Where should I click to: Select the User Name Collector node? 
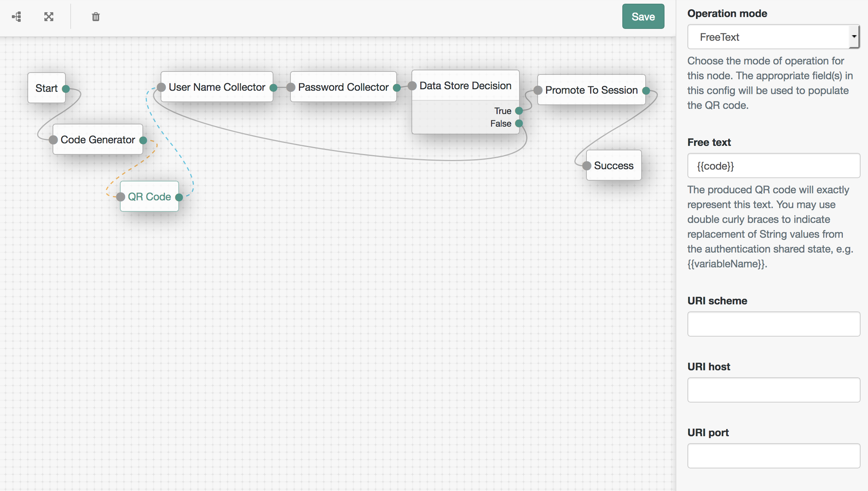(x=217, y=87)
